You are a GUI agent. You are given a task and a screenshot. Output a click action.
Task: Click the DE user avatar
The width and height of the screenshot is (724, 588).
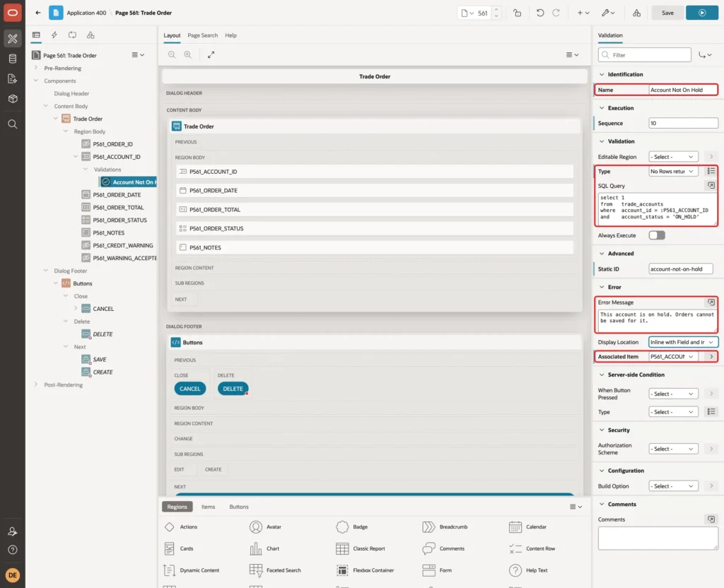(x=13, y=575)
